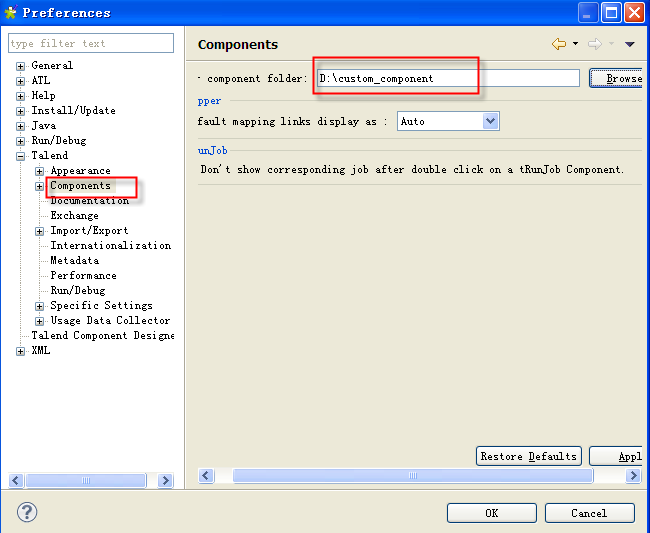The height and width of the screenshot is (533, 650).
Task: Open the preferences view menu triangle
Action: (629, 44)
